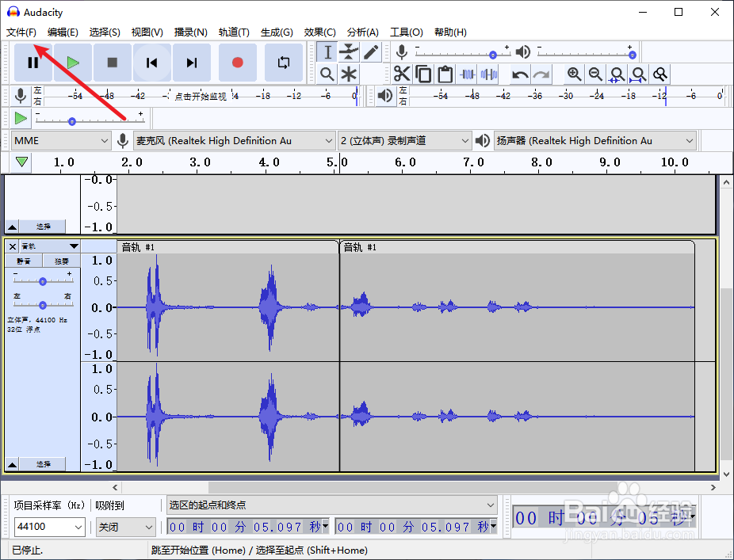
Task: Skip to end of the project
Action: (x=192, y=63)
